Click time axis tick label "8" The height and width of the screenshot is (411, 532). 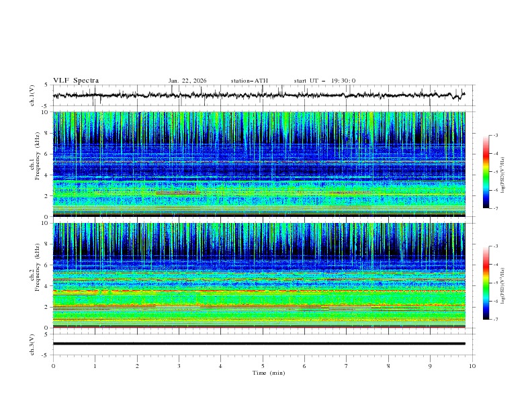coord(388,366)
